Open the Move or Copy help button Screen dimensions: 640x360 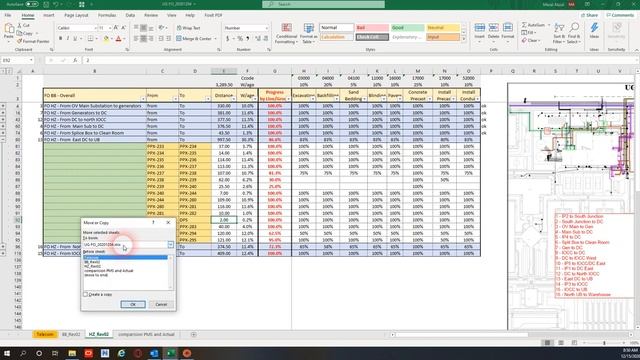(153, 222)
